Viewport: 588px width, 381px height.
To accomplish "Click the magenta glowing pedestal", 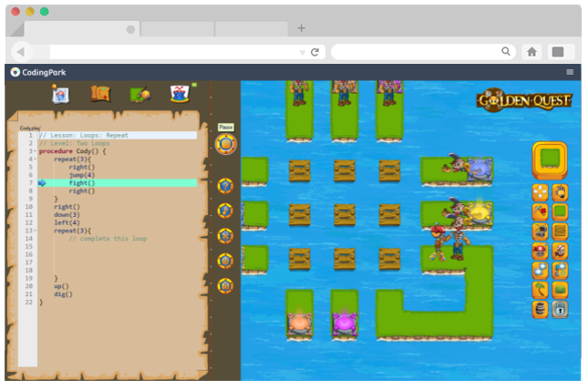I will (345, 324).
